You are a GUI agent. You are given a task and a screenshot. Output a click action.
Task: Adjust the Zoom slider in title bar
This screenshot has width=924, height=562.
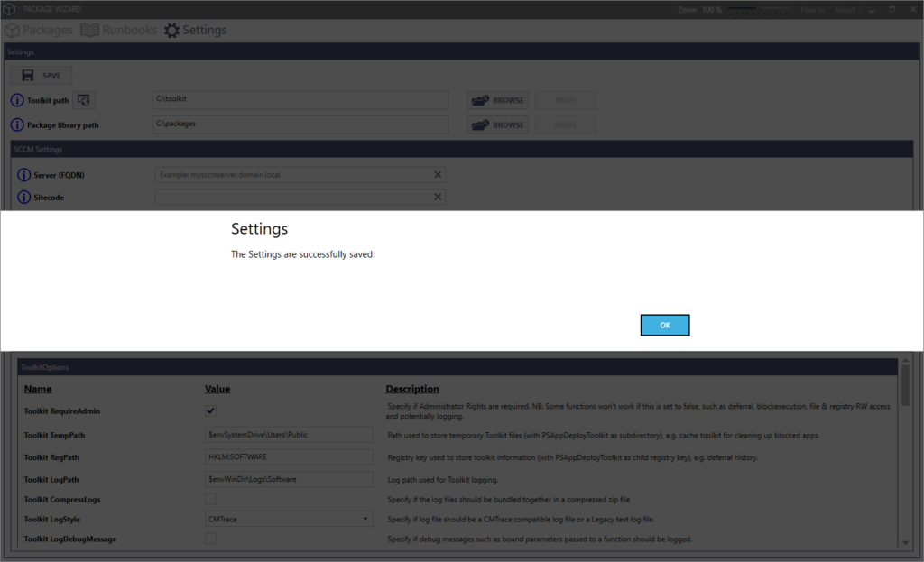(758, 10)
